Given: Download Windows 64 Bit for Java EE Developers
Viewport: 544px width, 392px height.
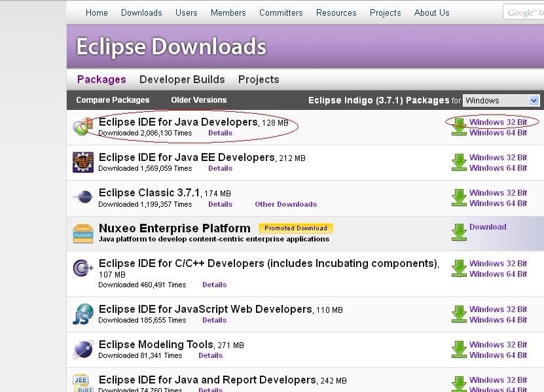Looking at the screenshot, I should click(x=498, y=168).
